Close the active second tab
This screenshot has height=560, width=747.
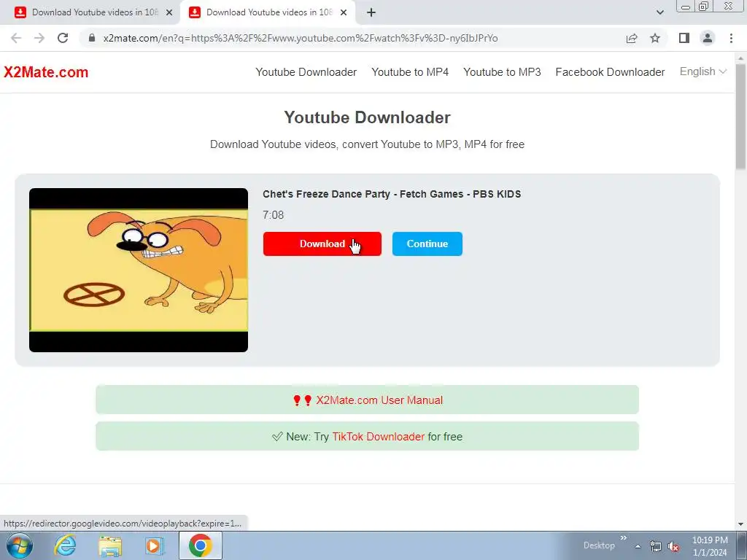(344, 13)
